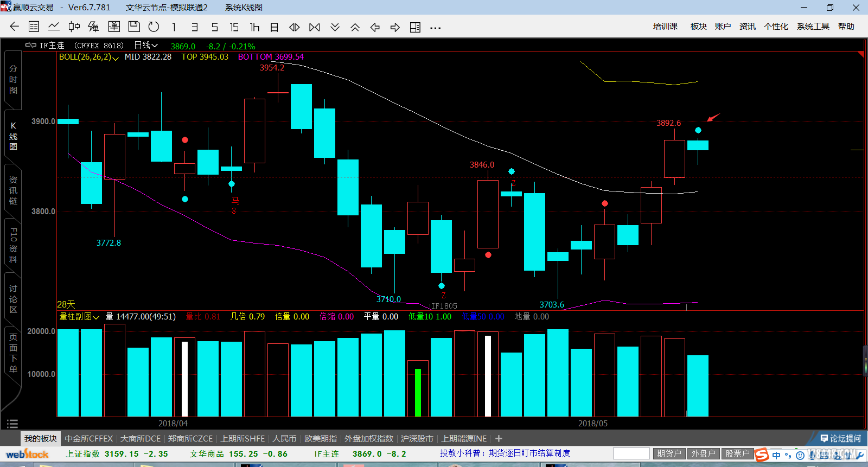
Task: Switch to the 资讯链 side tab
Action: (x=13, y=190)
